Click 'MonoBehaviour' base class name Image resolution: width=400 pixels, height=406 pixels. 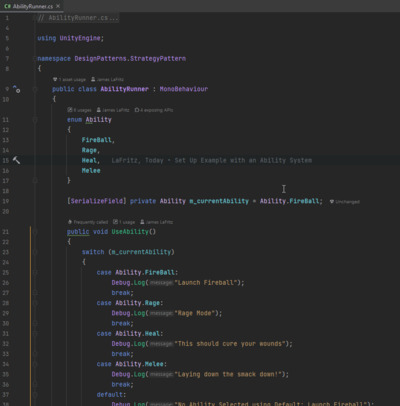[x=184, y=89]
